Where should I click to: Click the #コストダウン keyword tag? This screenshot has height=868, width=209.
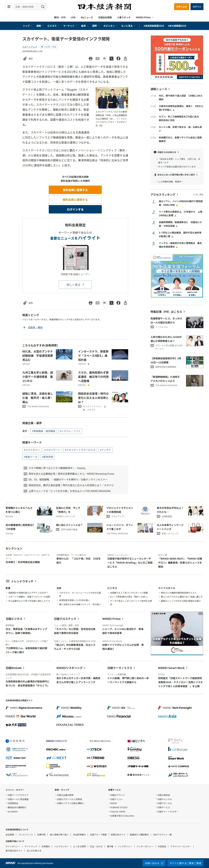(x=32, y=450)
